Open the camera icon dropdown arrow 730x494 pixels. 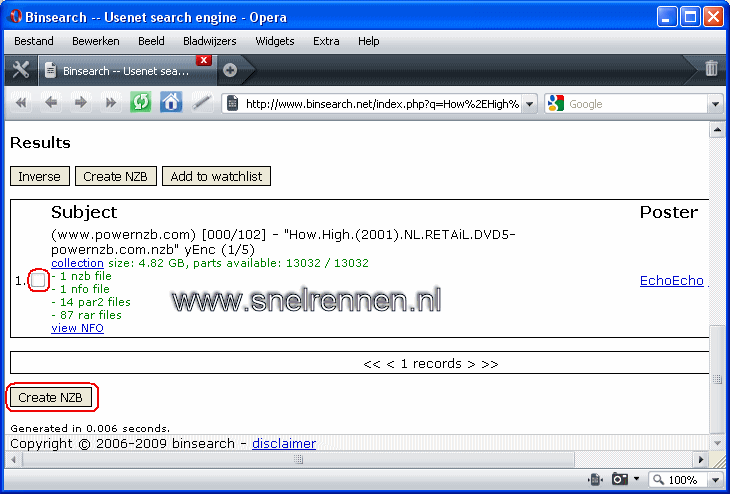click(x=636, y=479)
